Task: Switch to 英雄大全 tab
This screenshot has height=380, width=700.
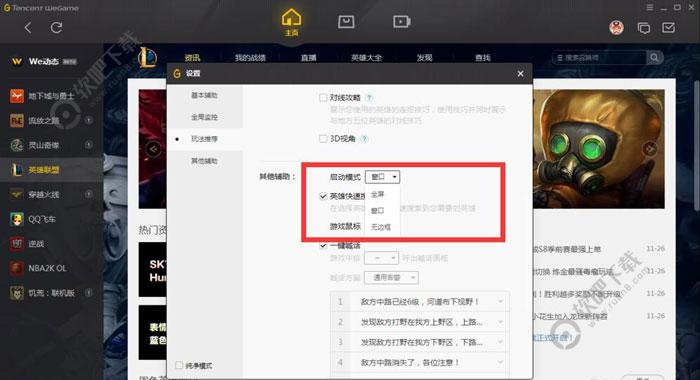Action: (367, 58)
